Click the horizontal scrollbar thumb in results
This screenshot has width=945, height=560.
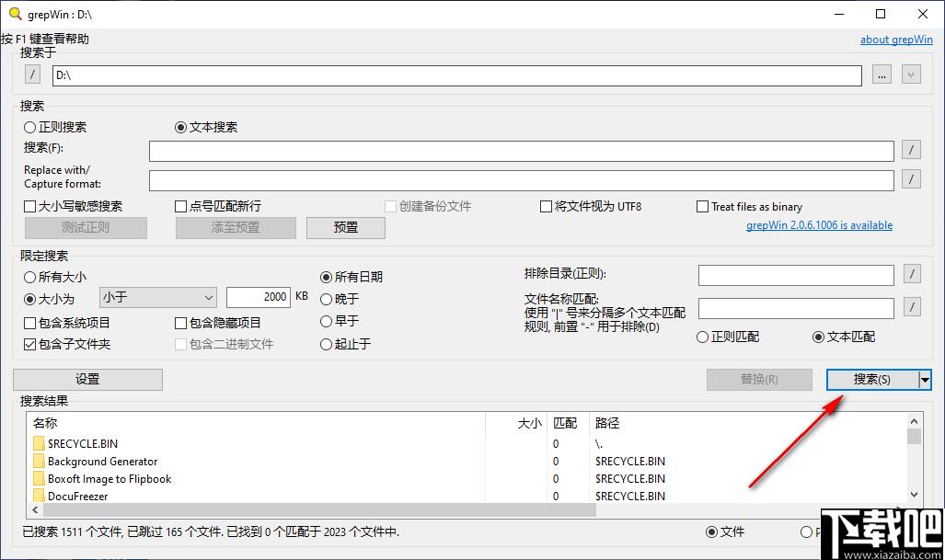tap(319, 510)
